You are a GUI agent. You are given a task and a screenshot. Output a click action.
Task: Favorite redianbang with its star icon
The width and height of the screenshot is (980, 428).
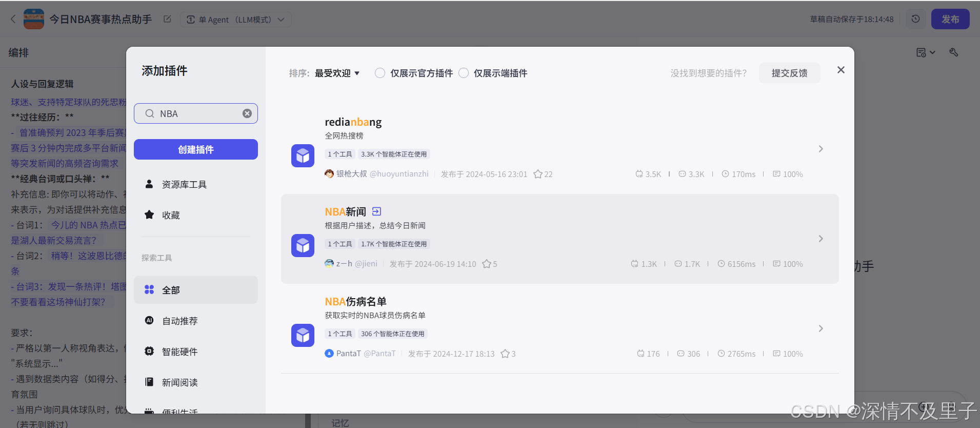tap(538, 174)
